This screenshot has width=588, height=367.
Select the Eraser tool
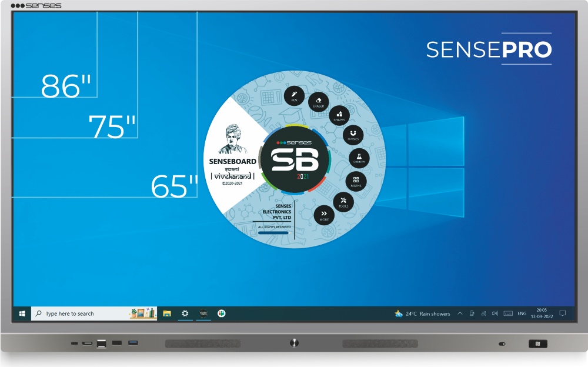[319, 101]
